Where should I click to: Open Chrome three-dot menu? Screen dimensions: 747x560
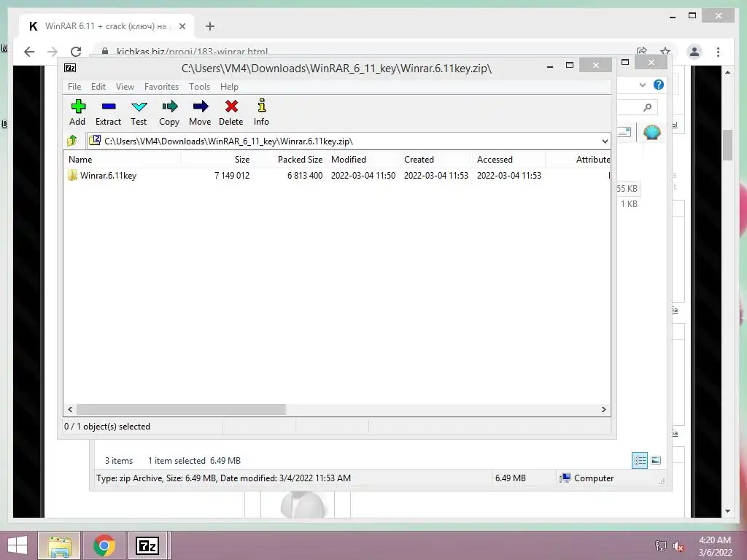tap(718, 52)
